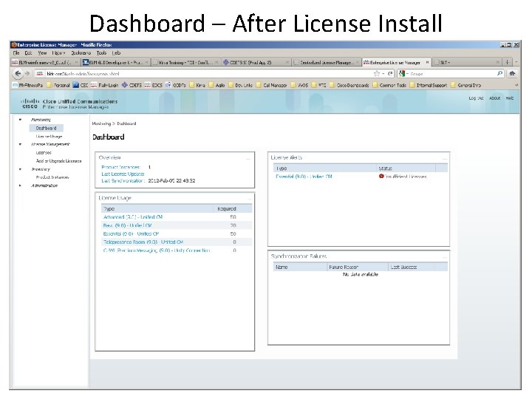Open the QDDTs bookmark
This screenshot has width=532, height=399.
coord(175,85)
